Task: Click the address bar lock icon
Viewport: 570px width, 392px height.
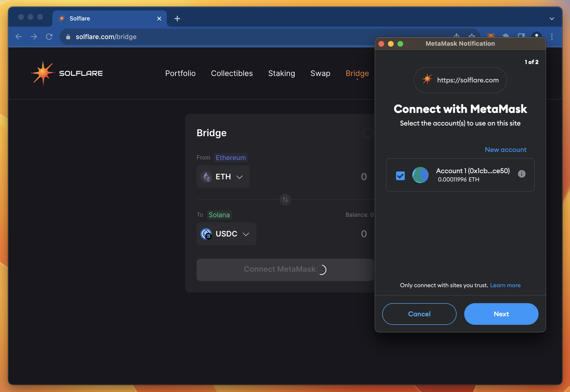Action: click(x=68, y=37)
